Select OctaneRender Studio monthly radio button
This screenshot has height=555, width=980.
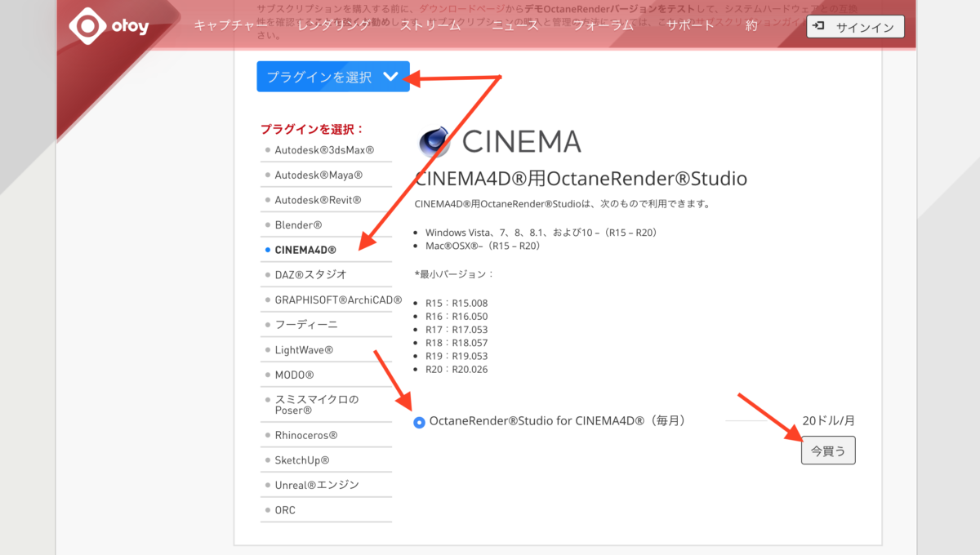[x=420, y=422]
